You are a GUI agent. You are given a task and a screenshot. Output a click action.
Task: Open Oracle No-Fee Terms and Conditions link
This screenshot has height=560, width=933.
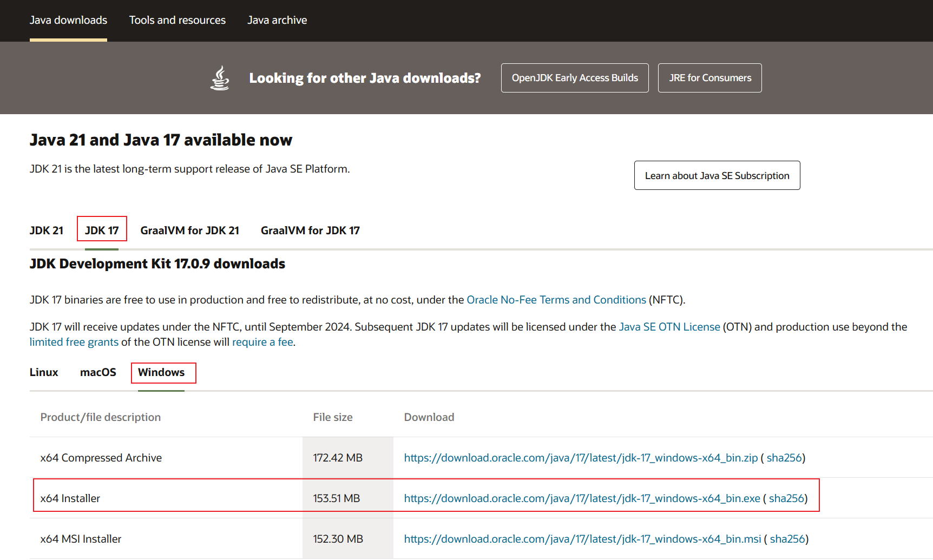556,300
